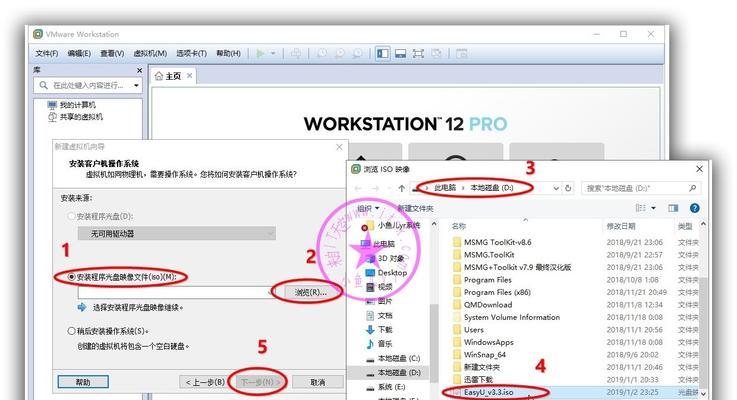Enter full screen mode icon in VMware toolbar
The height and width of the screenshot is (400, 737).
point(418,54)
